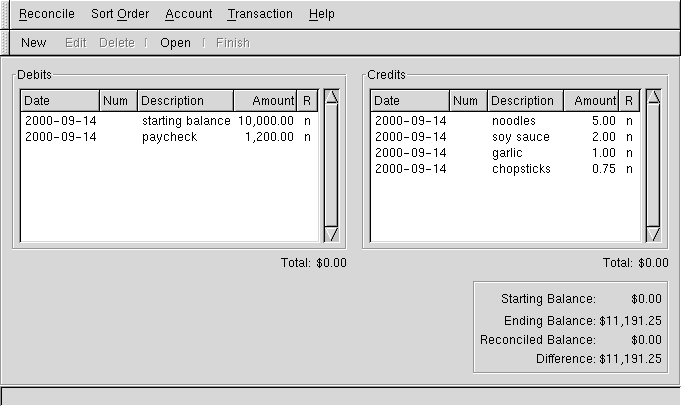Viewport: 681px width, 406px height.
Task: Open the Sort Order menu
Action: 120,14
